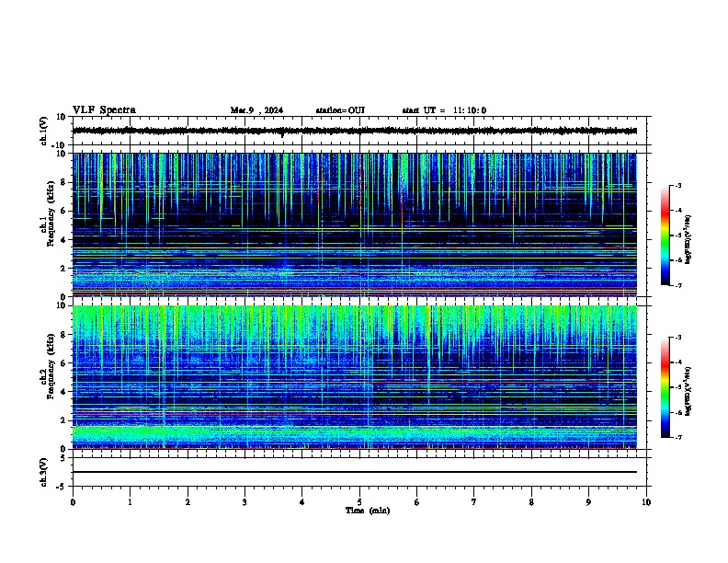
Task: Click the ch.1 color bar "-3" label
Action: pos(677,185)
